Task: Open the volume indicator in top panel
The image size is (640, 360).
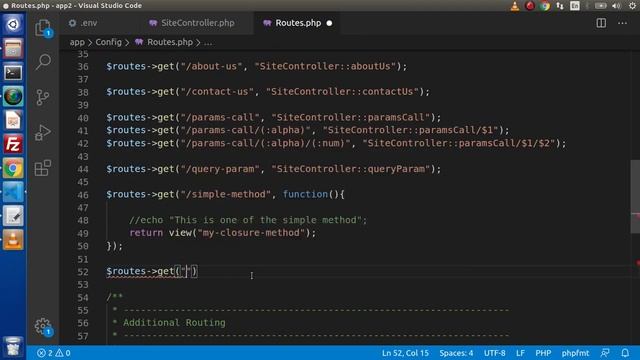Action: pos(616,6)
